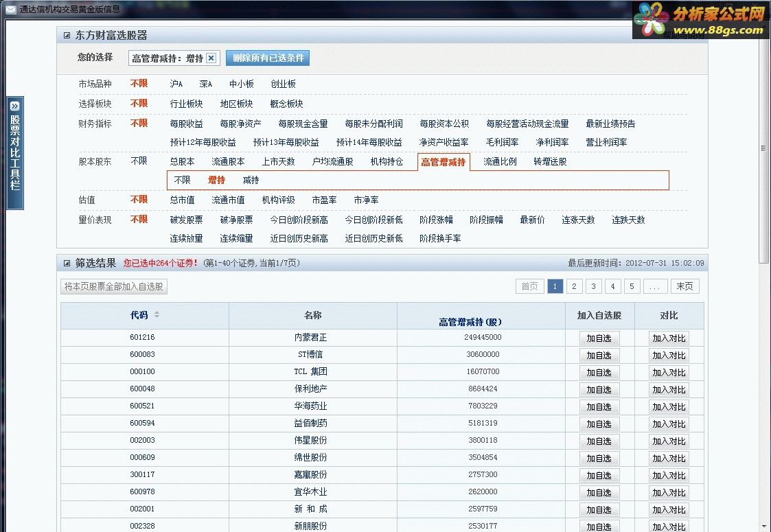The image size is (771, 532).
Task: Click the mail icon in title bar
Action: click(x=11, y=10)
